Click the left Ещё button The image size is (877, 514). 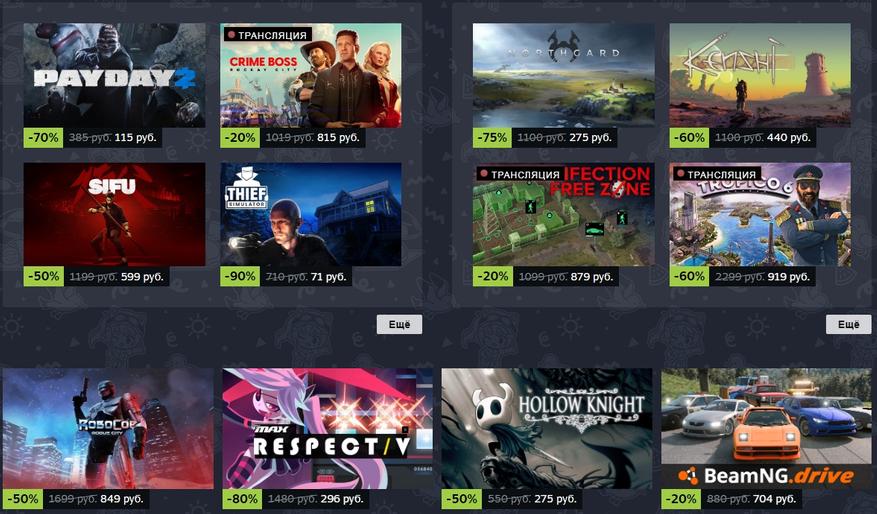[399, 324]
